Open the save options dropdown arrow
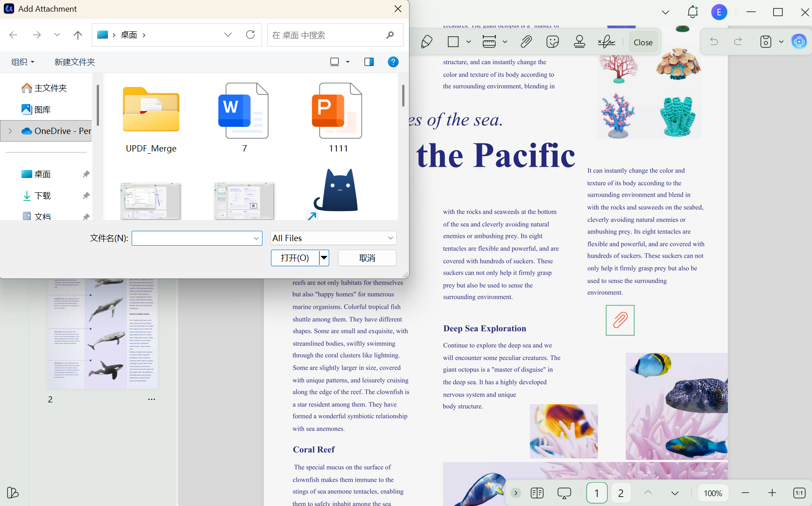Viewport: 812px width, 506px height. [781, 42]
